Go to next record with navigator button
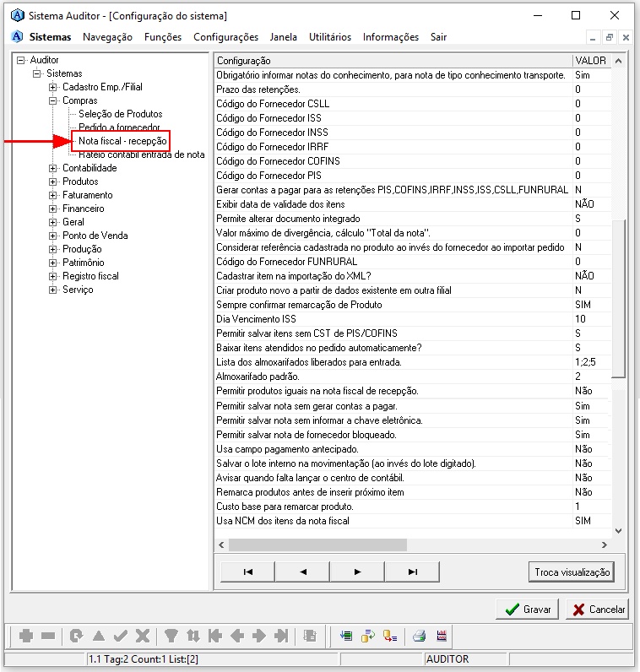Image resolution: width=640 pixels, height=672 pixels. click(357, 572)
